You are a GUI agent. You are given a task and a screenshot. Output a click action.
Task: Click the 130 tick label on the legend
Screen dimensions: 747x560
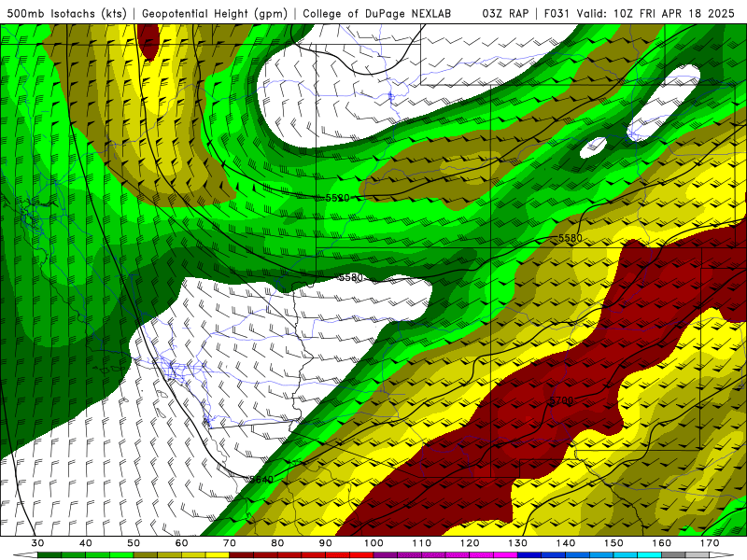[518, 543]
